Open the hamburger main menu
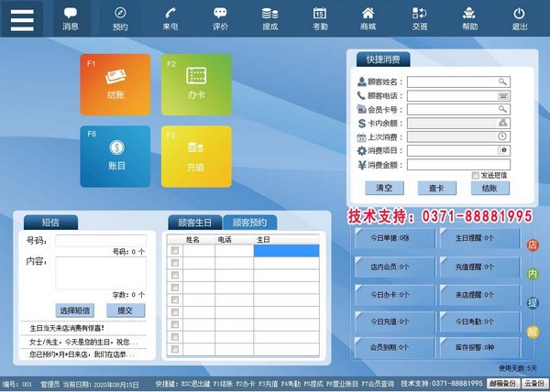The height and width of the screenshot is (392, 550). pyautogui.click(x=22, y=17)
